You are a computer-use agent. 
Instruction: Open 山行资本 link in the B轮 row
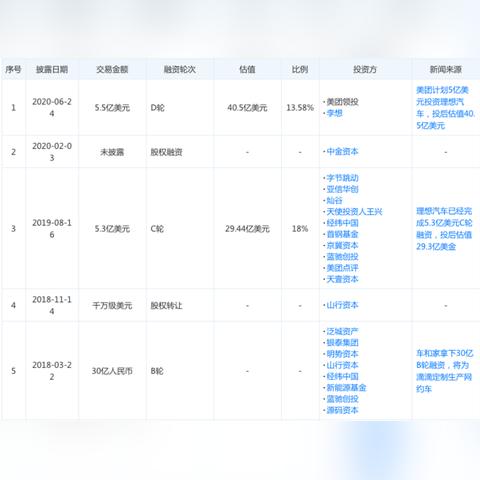pyautogui.click(x=342, y=365)
